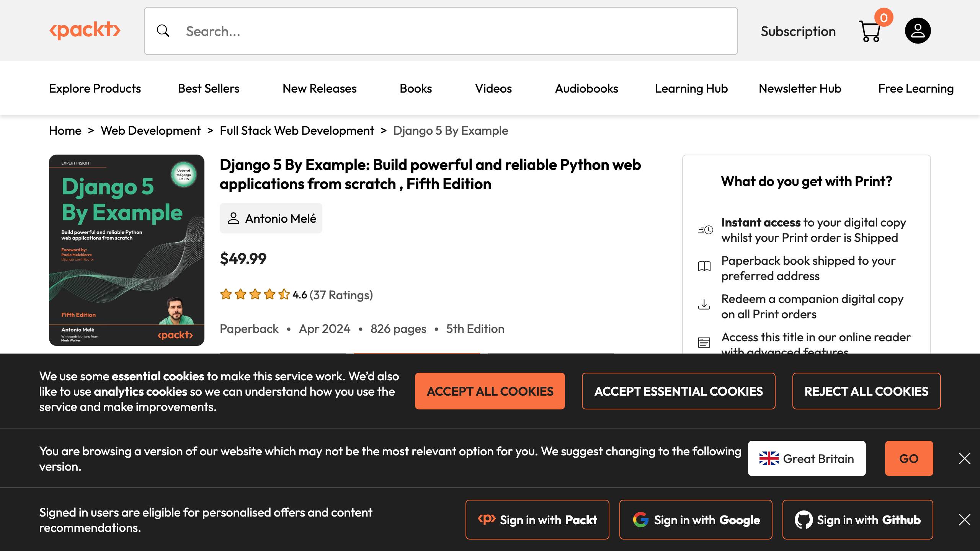Click the Packt icon in Sign in with Packt
Screen dimensions: 980x551
tap(487, 519)
